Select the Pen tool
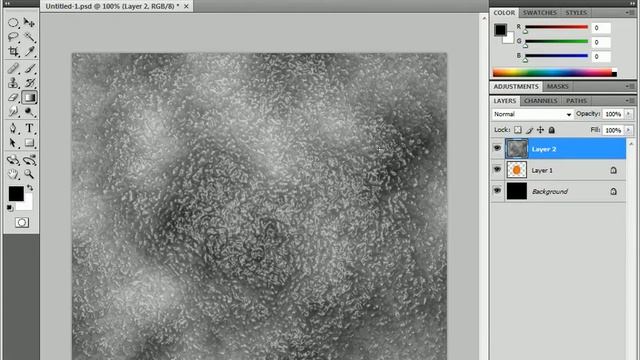Screen dimensions: 640x360 tap(13, 128)
